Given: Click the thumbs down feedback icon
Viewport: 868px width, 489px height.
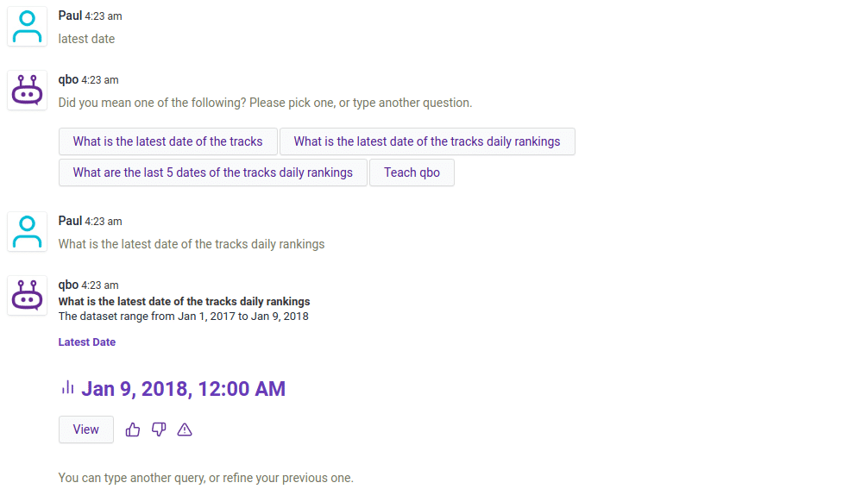Looking at the screenshot, I should [x=159, y=429].
